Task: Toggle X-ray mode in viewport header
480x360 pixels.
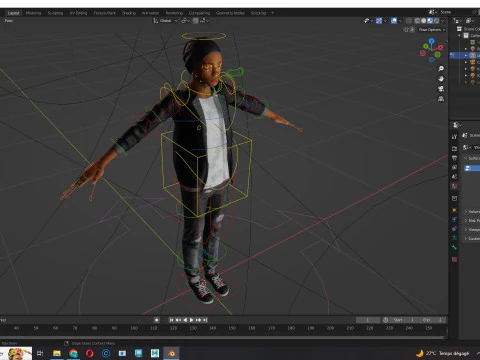Action: [409, 21]
